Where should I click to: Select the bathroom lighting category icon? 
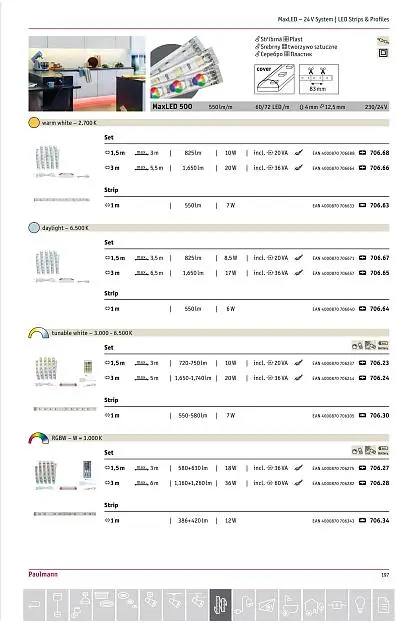click(x=290, y=605)
